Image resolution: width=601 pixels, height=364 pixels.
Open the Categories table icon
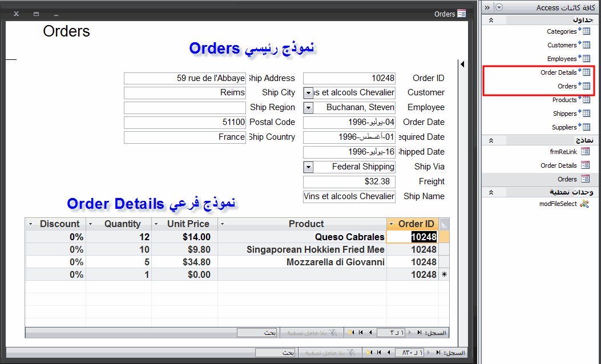[586, 31]
